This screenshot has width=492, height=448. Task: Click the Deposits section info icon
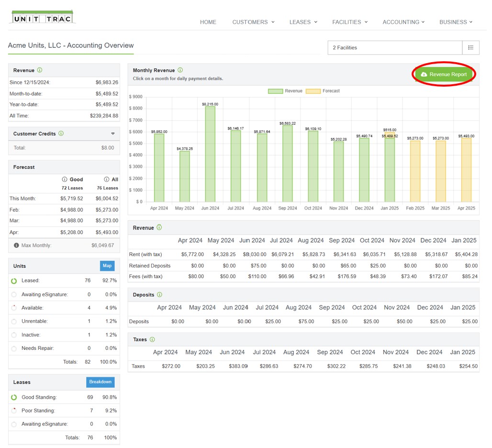[159, 294]
